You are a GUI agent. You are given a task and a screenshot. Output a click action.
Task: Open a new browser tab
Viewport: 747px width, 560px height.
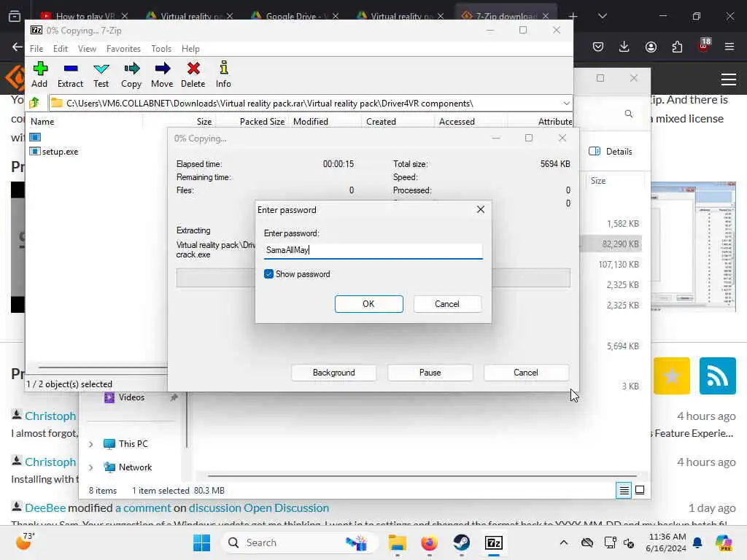pyautogui.click(x=573, y=16)
